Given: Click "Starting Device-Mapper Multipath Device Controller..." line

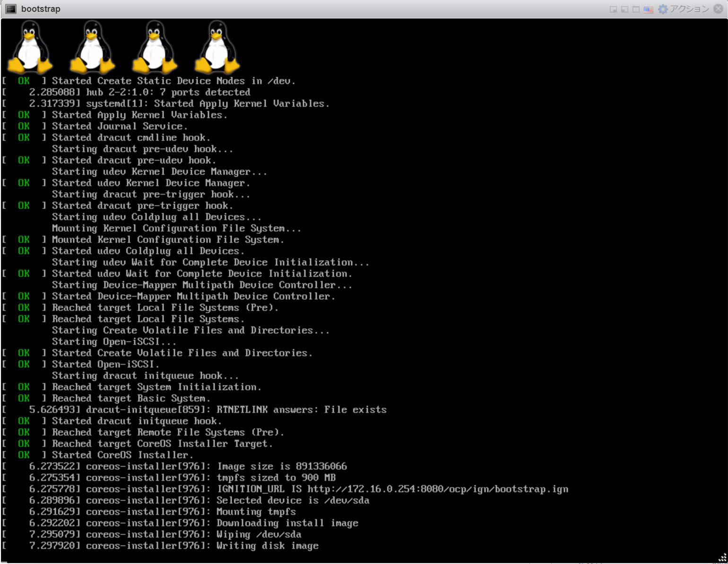Looking at the screenshot, I should [x=202, y=285].
